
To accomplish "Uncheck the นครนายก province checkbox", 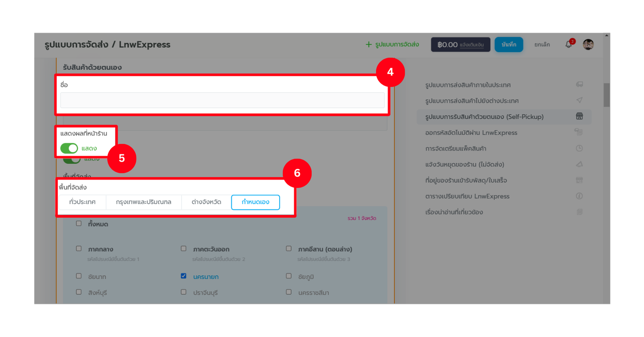I will 183,276.
